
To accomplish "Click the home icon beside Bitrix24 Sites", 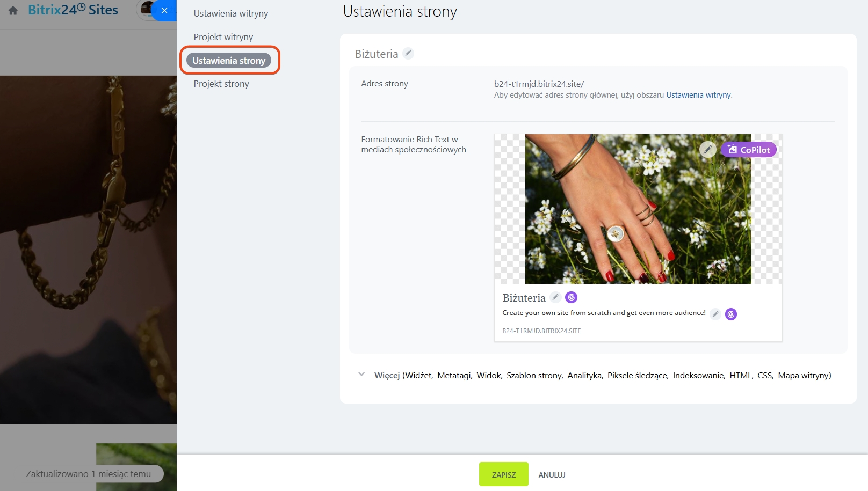I will (x=13, y=10).
